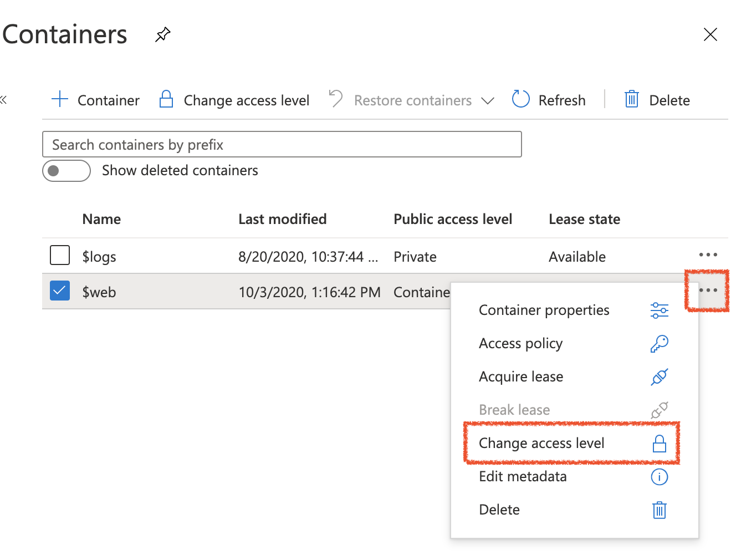This screenshot has height=560, width=736.
Task: Sort by Name column header
Action: click(101, 219)
